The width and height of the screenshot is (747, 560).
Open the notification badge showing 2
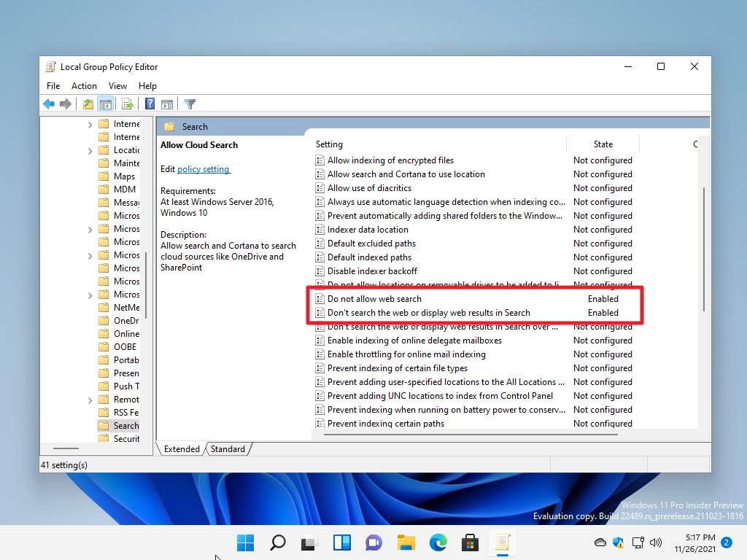727,542
